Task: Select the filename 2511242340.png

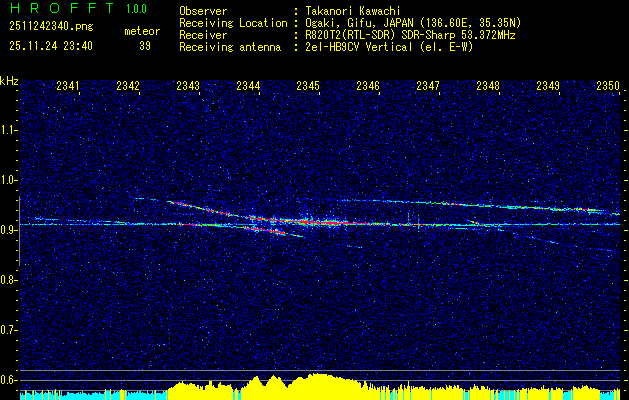Action: point(51,27)
